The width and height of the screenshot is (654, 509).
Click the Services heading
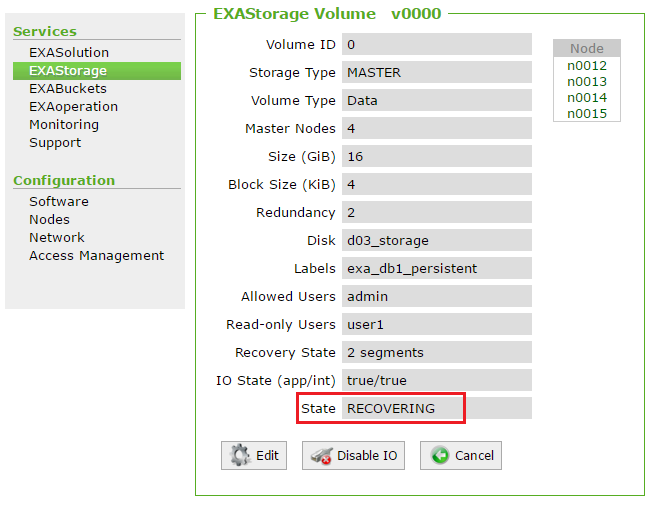coord(45,31)
